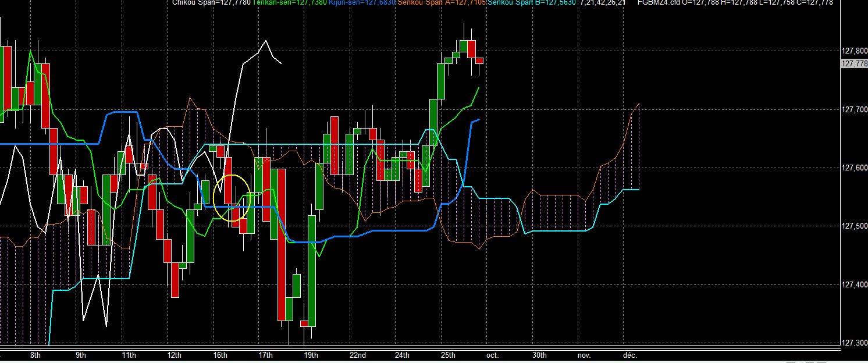Image resolution: width=868 pixels, height=363 pixels.
Task: Click the 127,800 price axis label
Action: point(853,51)
